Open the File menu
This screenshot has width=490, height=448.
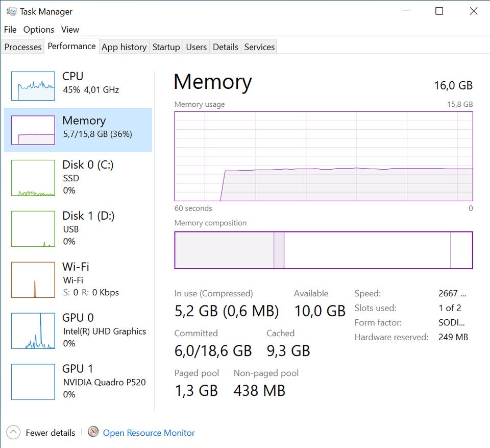coord(10,30)
